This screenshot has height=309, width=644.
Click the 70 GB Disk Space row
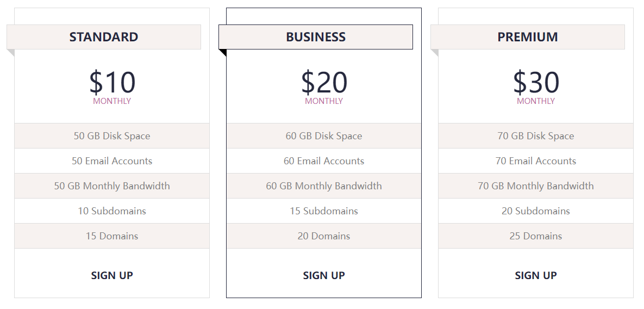pos(535,136)
